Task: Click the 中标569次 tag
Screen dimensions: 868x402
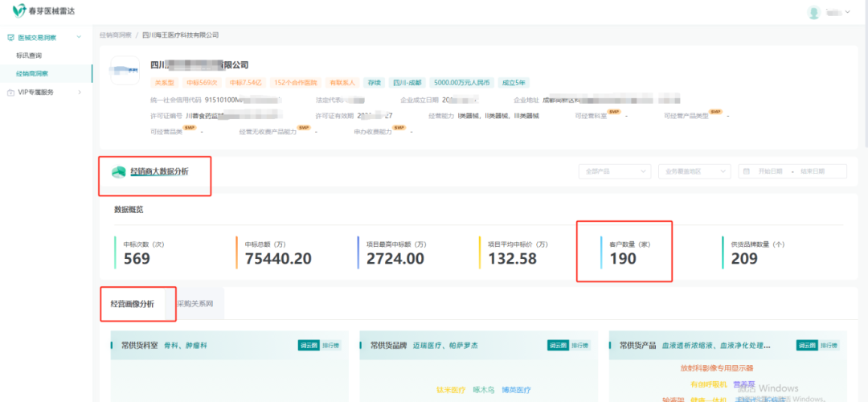Action: pyautogui.click(x=202, y=83)
